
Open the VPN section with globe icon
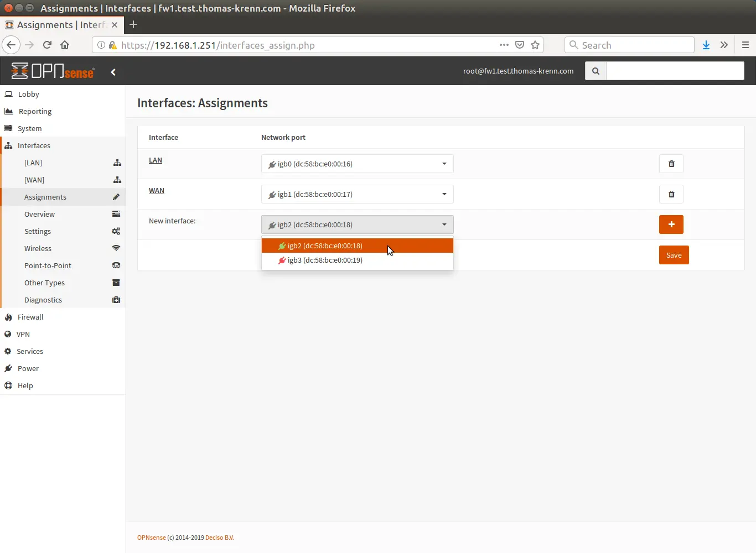click(8, 334)
